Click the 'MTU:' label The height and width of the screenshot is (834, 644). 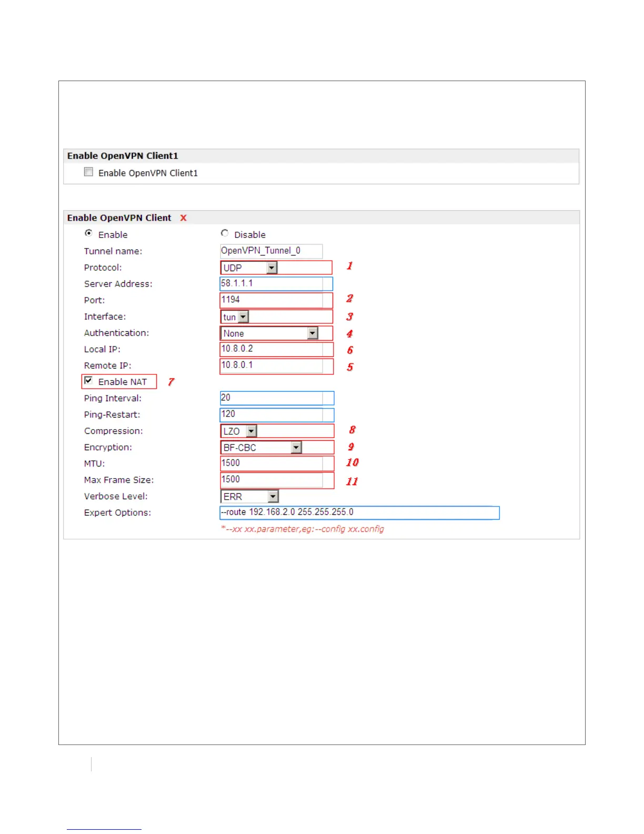coord(94,464)
